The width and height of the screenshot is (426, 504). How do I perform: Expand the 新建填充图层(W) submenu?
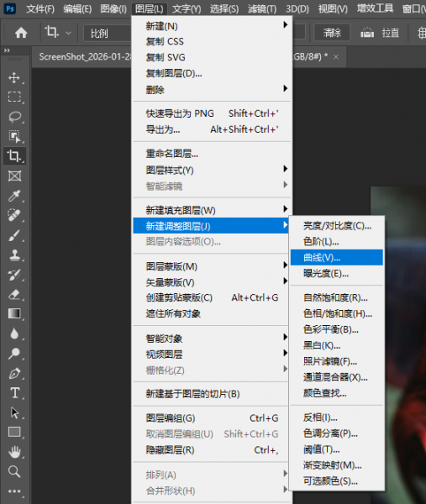(213, 210)
